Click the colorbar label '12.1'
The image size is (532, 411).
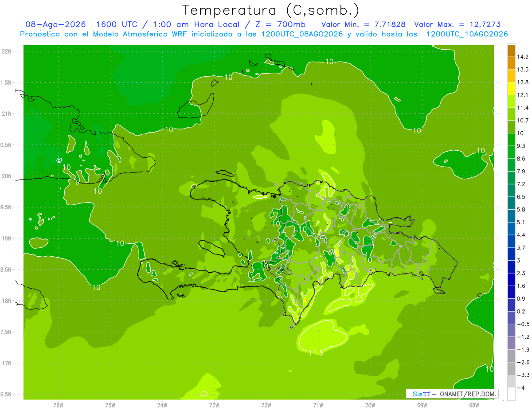(x=523, y=95)
